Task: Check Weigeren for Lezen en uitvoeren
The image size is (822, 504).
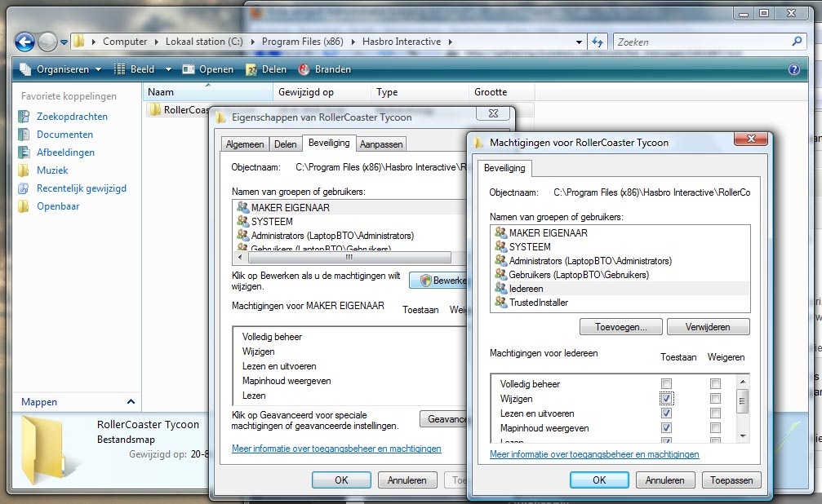Action: [x=715, y=413]
